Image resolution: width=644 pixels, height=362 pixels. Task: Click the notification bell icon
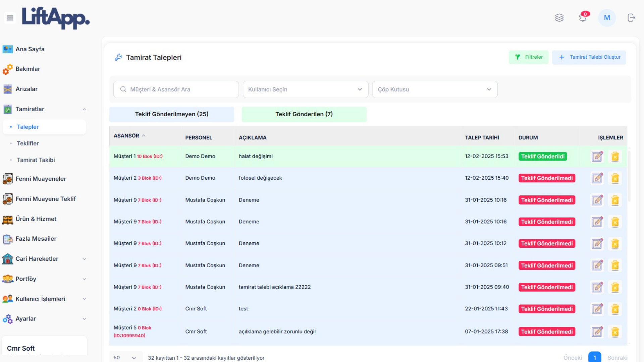pyautogui.click(x=583, y=18)
